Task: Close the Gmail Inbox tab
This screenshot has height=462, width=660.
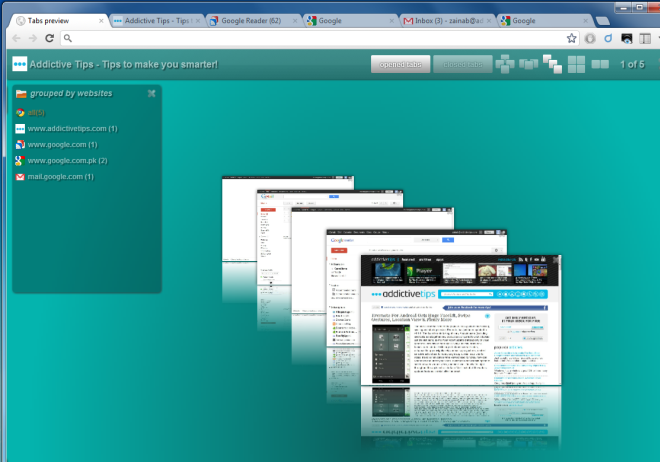Action: 489,21
